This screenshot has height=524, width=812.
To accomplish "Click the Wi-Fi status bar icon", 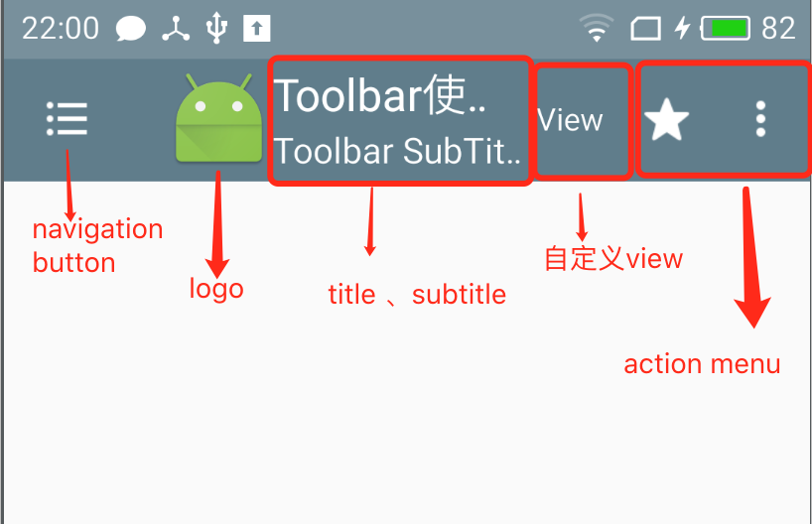I will tap(596, 28).
